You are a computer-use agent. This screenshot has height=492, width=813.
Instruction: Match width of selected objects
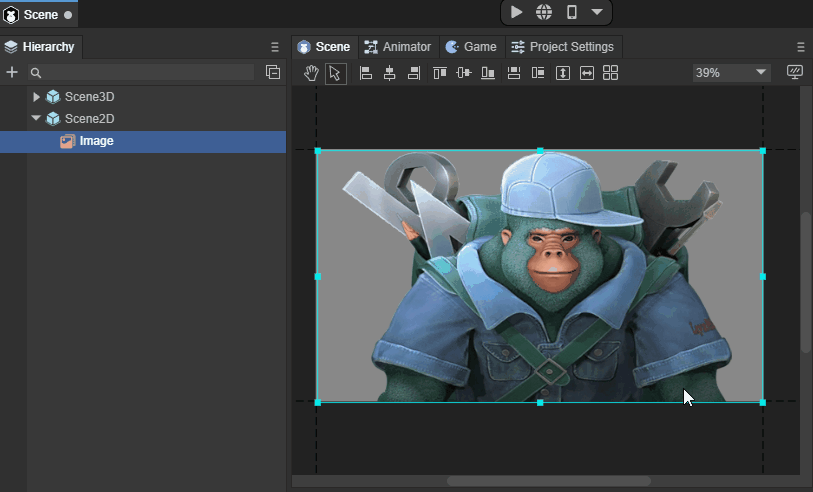pyautogui.click(x=587, y=73)
